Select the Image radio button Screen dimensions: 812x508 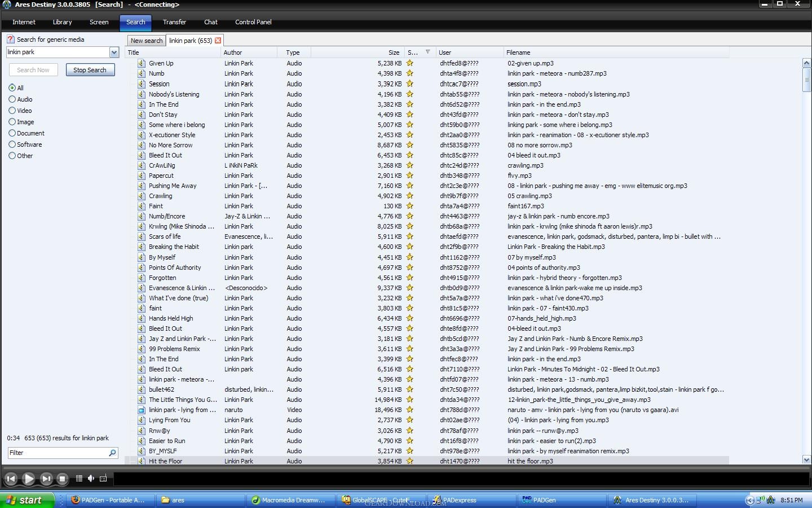[x=12, y=122]
